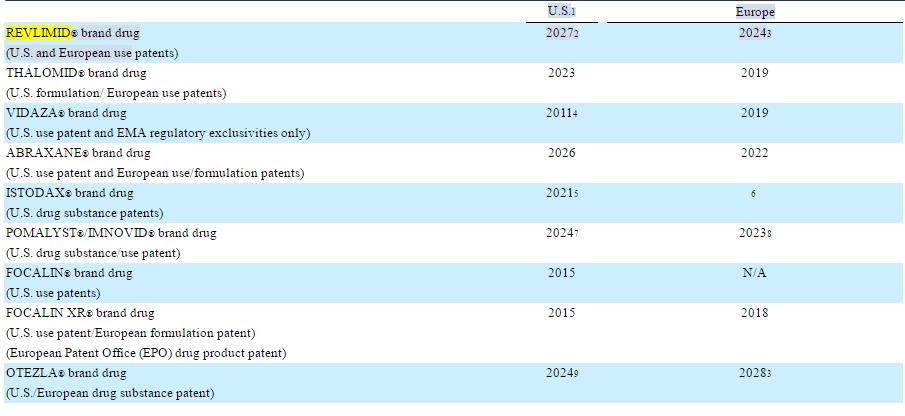905x416 pixels.
Task: Select the THALOMID brand drug row label
Action: (x=76, y=73)
